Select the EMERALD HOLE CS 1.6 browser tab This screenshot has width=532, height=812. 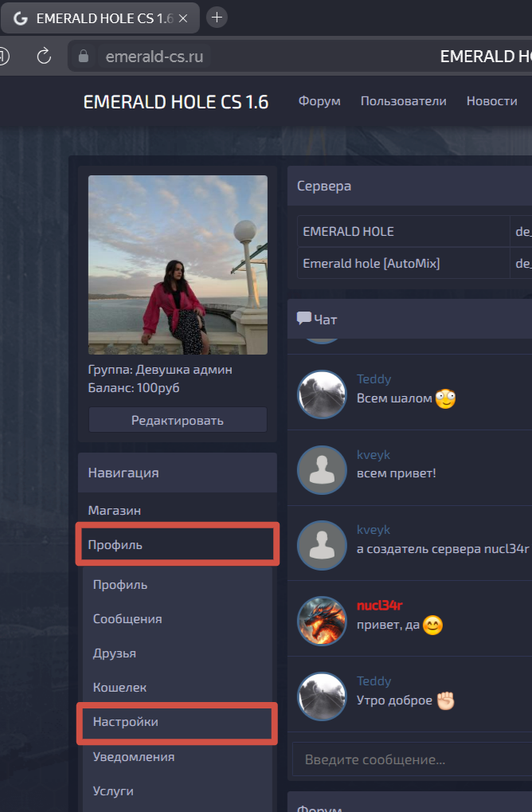click(x=100, y=18)
